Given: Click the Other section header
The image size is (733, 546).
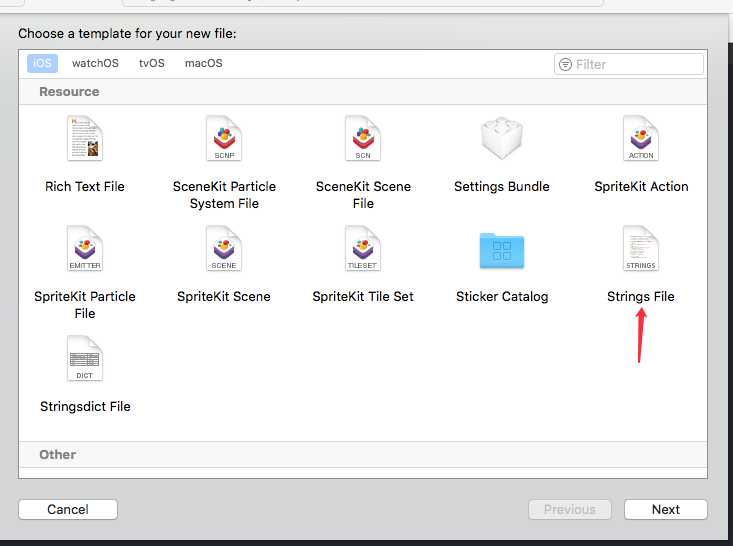Looking at the screenshot, I should point(363,454).
